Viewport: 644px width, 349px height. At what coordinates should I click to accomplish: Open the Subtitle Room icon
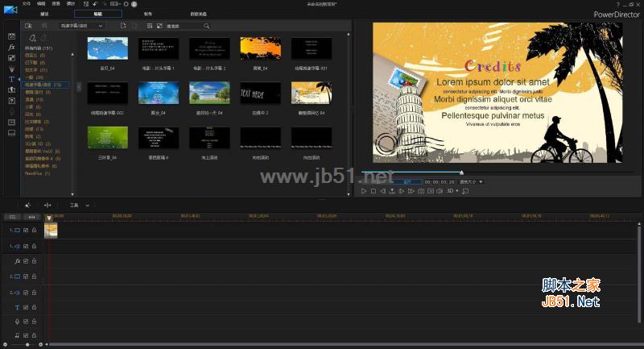click(11, 133)
